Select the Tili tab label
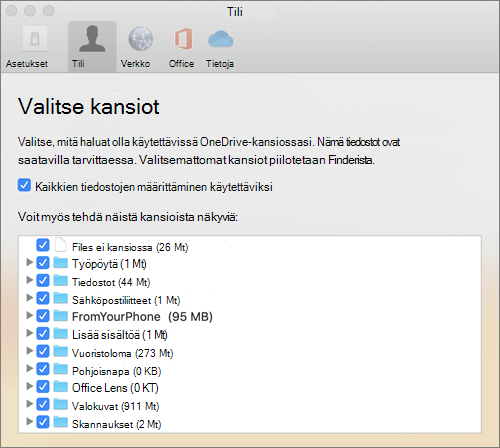The height and width of the screenshot is (448, 500). click(78, 64)
